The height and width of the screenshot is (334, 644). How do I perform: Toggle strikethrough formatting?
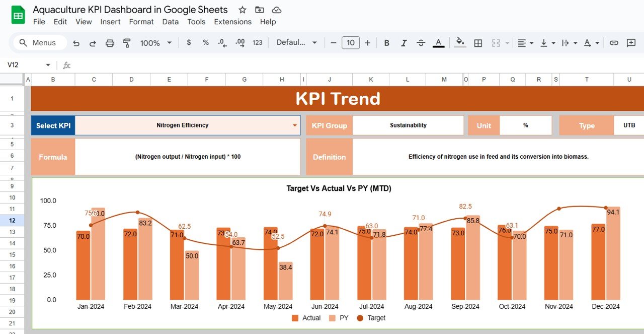coord(421,43)
